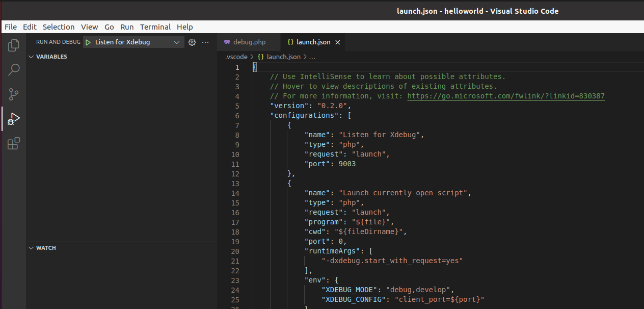Viewport: 644px width, 309px height.
Task: Click the PHP icon on debug.php tab
Action: (227, 42)
